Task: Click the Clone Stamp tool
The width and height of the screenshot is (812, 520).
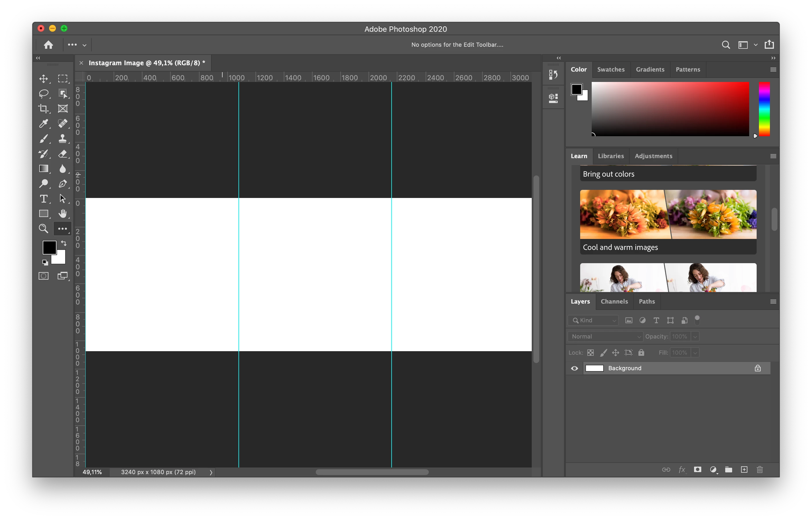Action: (62, 139)
